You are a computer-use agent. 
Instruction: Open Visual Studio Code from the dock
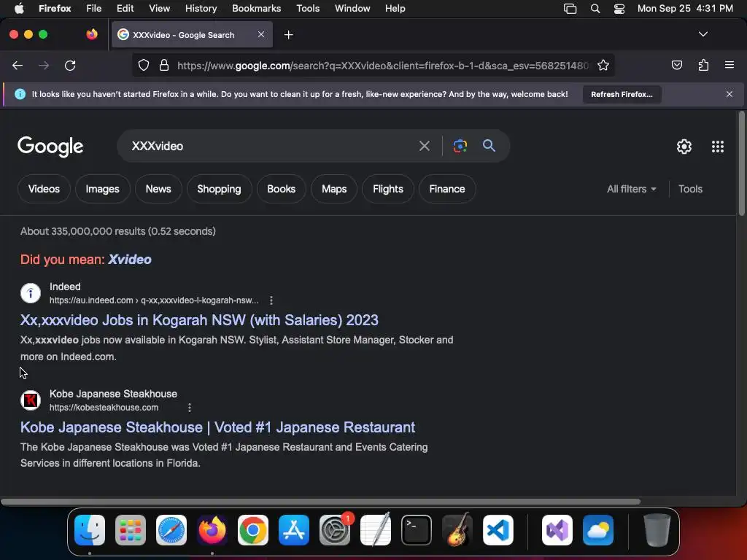click(x=498, y=529)
